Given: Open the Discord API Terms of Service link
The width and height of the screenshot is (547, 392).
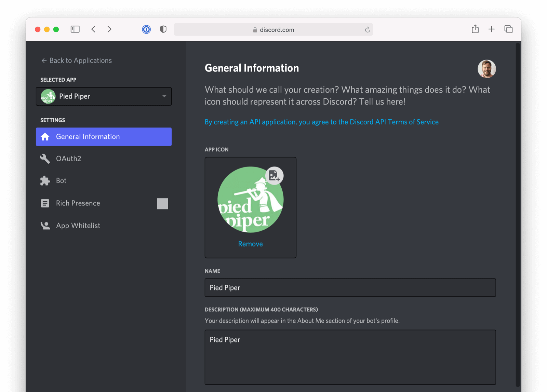Looking at the screenshot, I should (321, 122).
